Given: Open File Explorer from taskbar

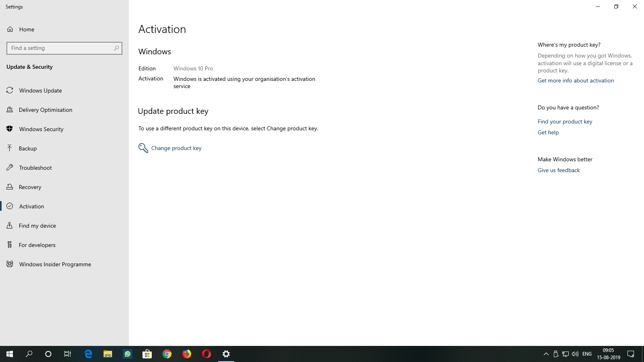Looking at the screenshot, I should (107, 354).
